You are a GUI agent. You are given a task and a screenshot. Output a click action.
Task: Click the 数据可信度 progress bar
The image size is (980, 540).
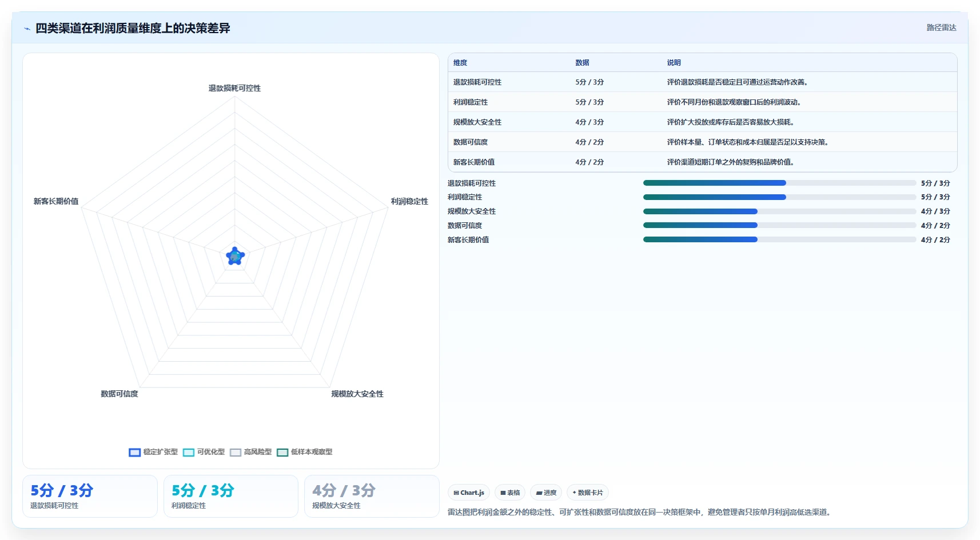[779, 225]
